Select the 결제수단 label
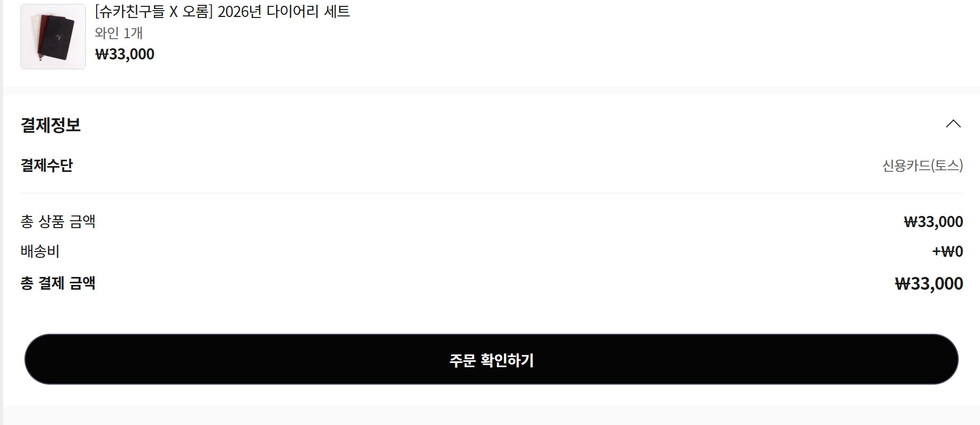 pos(47,166)
